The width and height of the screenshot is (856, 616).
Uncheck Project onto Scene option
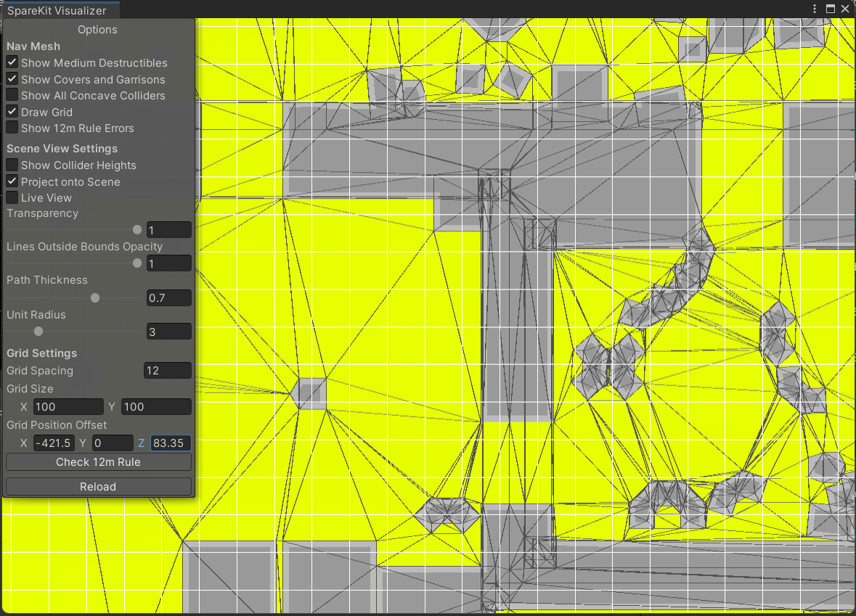(x=12, y=181)
